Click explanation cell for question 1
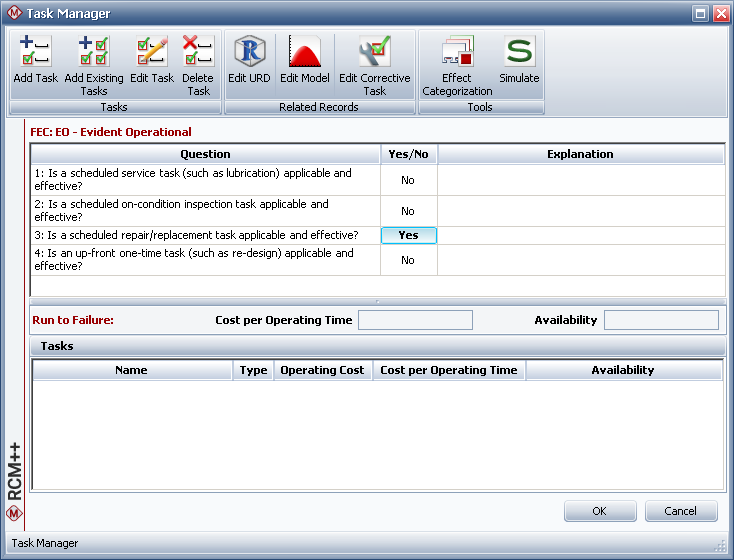Viewport: 734px width, 560px height. point(580,180)
